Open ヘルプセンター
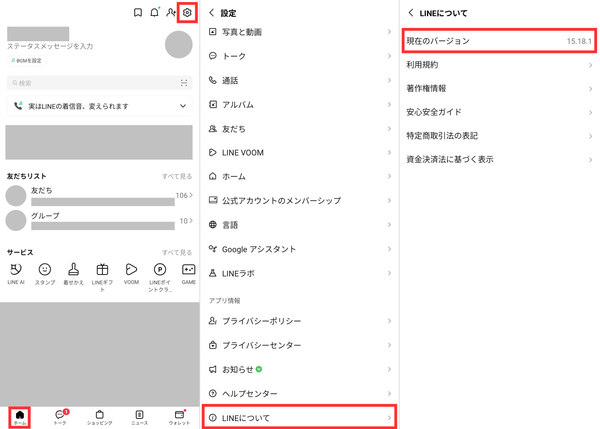 point(300,393)
